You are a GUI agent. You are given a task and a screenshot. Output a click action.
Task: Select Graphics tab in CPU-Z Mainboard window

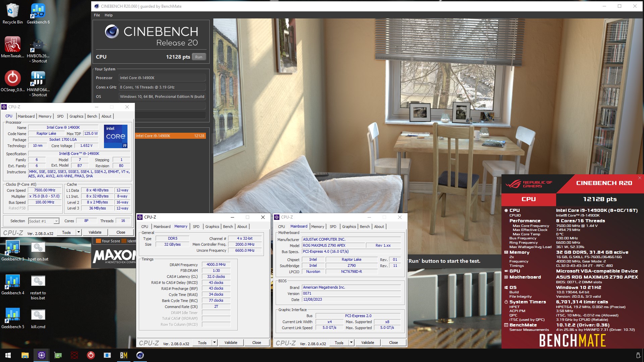[349, 227]
